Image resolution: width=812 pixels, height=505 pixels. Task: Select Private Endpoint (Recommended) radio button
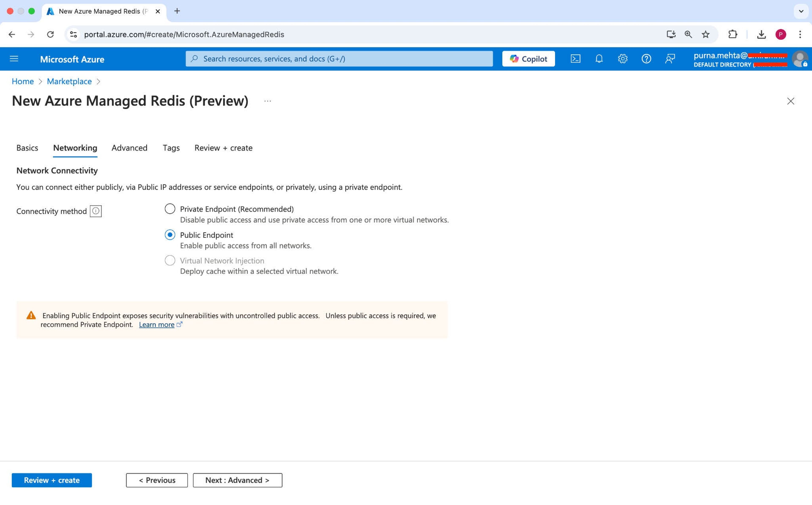tap(170, 209)
